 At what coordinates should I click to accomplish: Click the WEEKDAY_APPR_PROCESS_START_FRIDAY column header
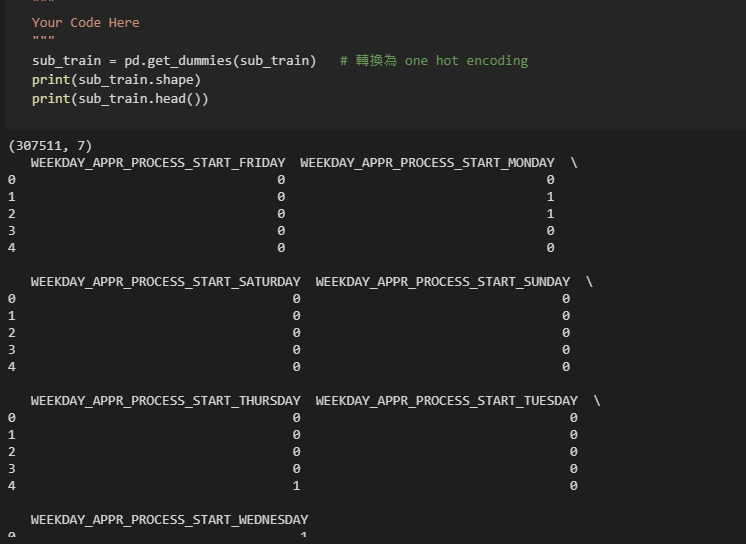[158, 162]
